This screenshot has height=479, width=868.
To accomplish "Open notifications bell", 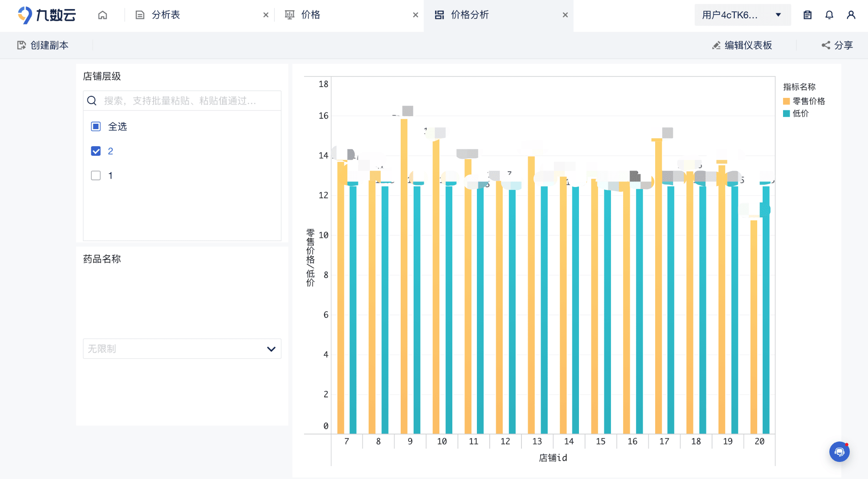I will [829, 15].
